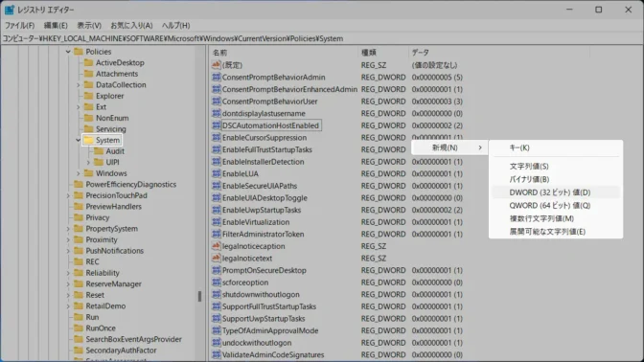The height and width of the screenshot is (362, 644).
Task: Click the DWORD icon beside scforceoption
Action: 216,282
